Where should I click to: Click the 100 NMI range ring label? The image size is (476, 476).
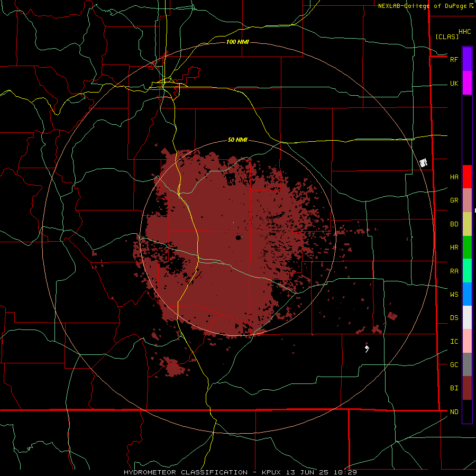tap(237, 42)
